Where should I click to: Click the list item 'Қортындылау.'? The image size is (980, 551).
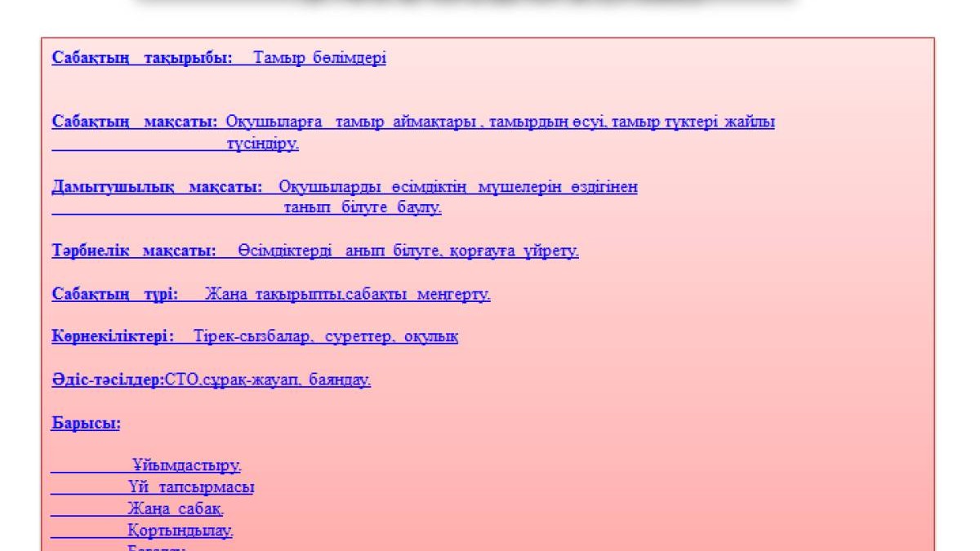180,531
